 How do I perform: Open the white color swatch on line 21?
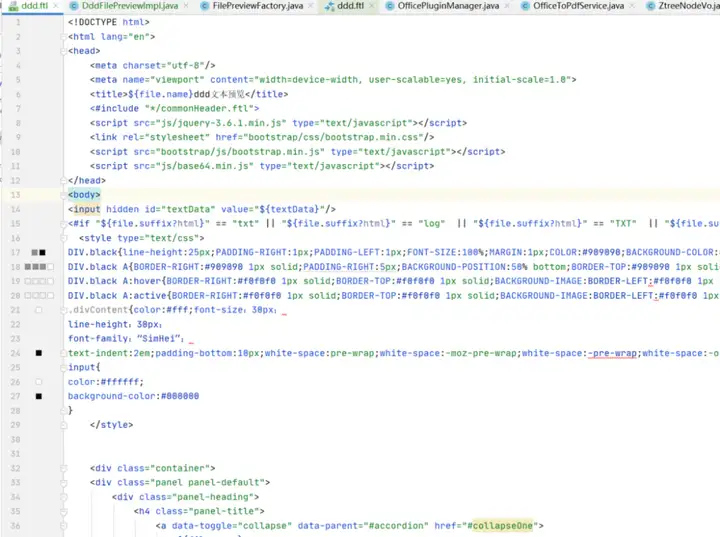click(39, 310)
